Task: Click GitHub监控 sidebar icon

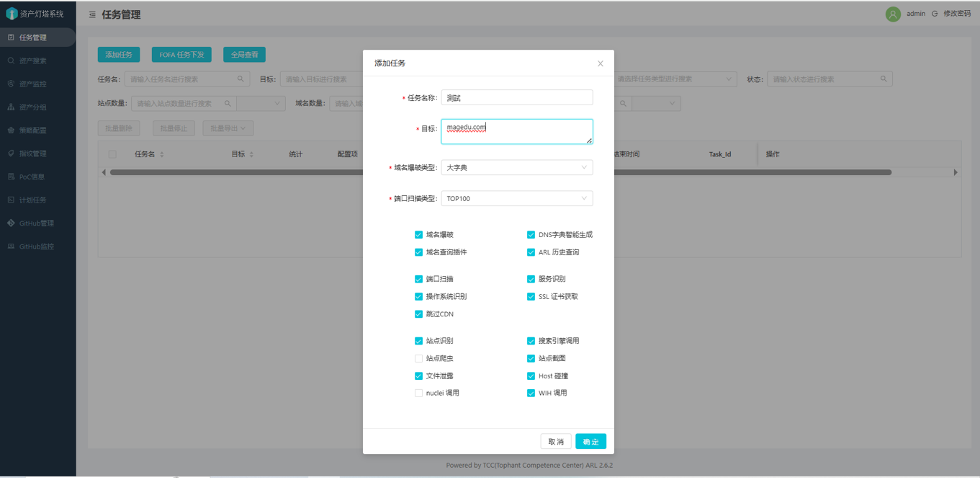Action: point(11,246)
